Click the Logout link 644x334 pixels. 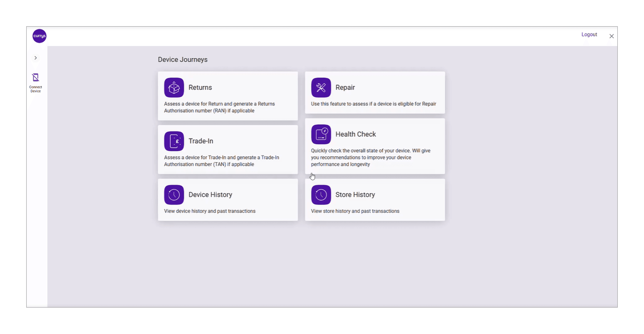[x=589, y=34]
